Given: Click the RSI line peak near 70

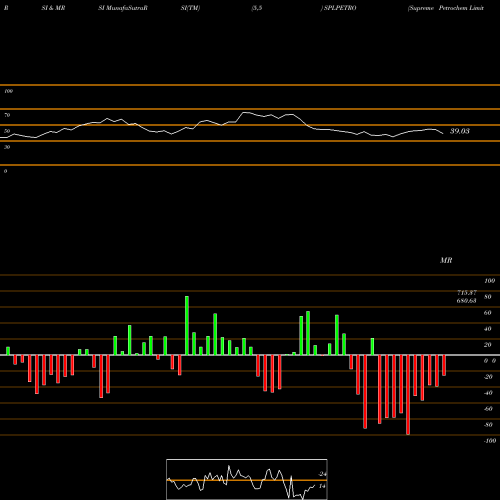Looking at the screenshot, I should click(x=245, y=113).
